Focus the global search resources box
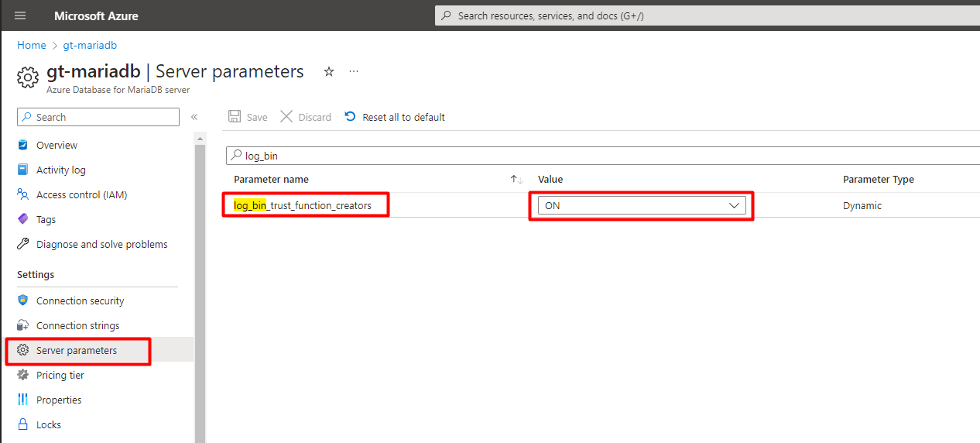The height and width of the screenshot is (443, 980). coord(708,15)
